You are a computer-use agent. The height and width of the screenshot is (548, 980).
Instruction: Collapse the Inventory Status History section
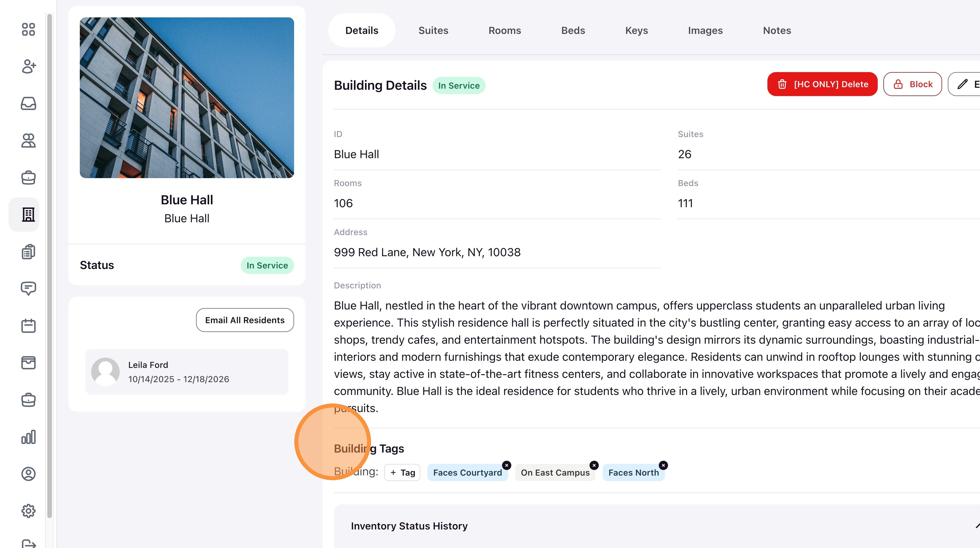click(976, 526)
